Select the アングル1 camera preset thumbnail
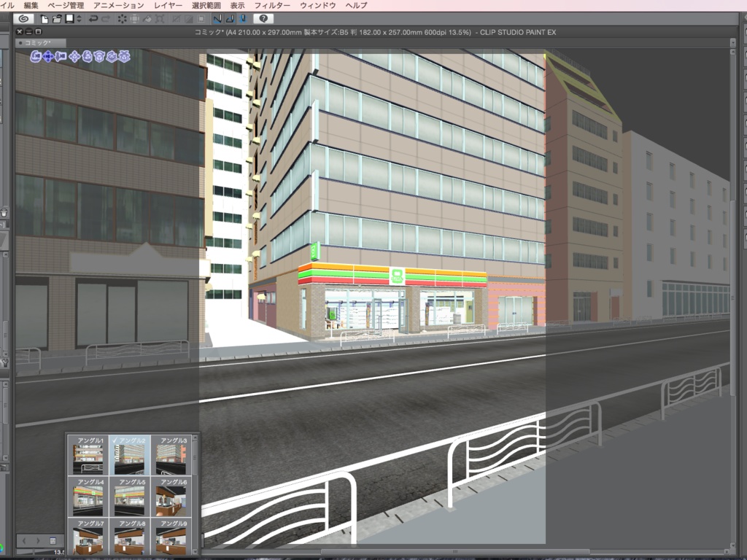 (88, 455)
